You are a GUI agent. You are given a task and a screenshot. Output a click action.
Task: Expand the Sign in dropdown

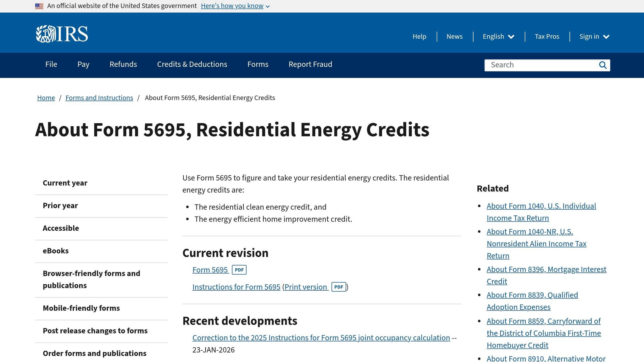coord(594,36)
